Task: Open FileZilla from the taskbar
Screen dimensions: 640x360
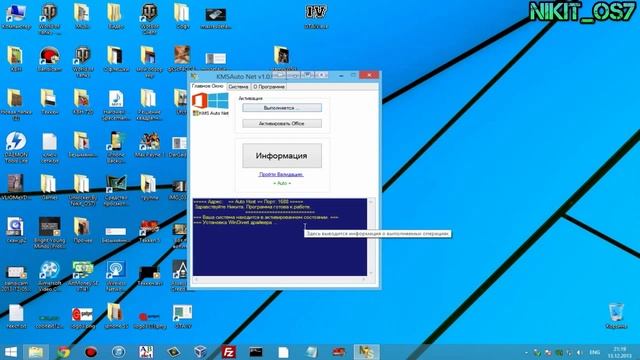Action: [228, 352]
